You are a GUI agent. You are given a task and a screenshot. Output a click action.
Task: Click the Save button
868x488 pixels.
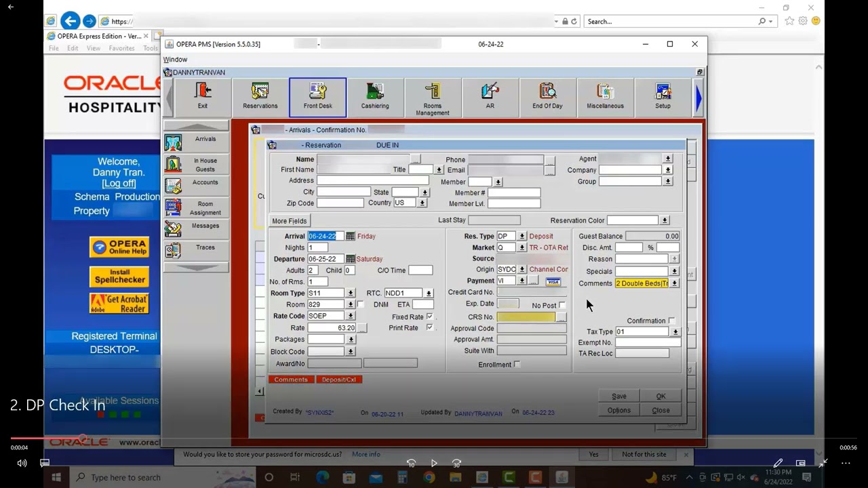[x=619, y=396]
